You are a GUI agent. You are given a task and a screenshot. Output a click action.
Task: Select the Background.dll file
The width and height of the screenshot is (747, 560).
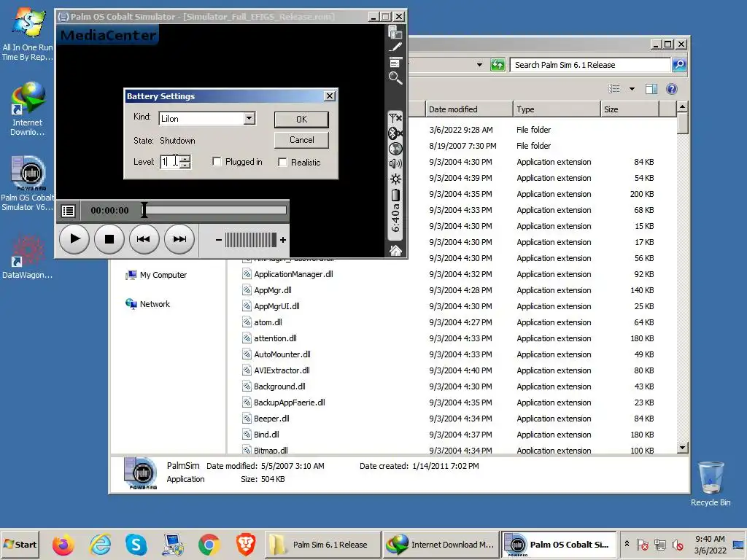(279, 386)
